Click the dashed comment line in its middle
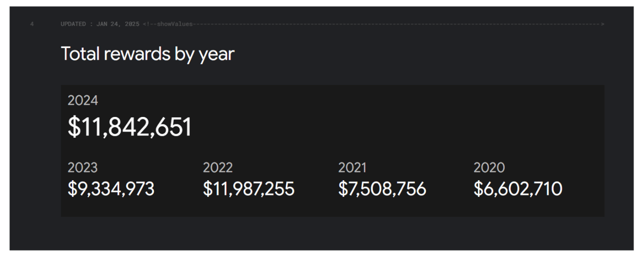 coord(396,24)
